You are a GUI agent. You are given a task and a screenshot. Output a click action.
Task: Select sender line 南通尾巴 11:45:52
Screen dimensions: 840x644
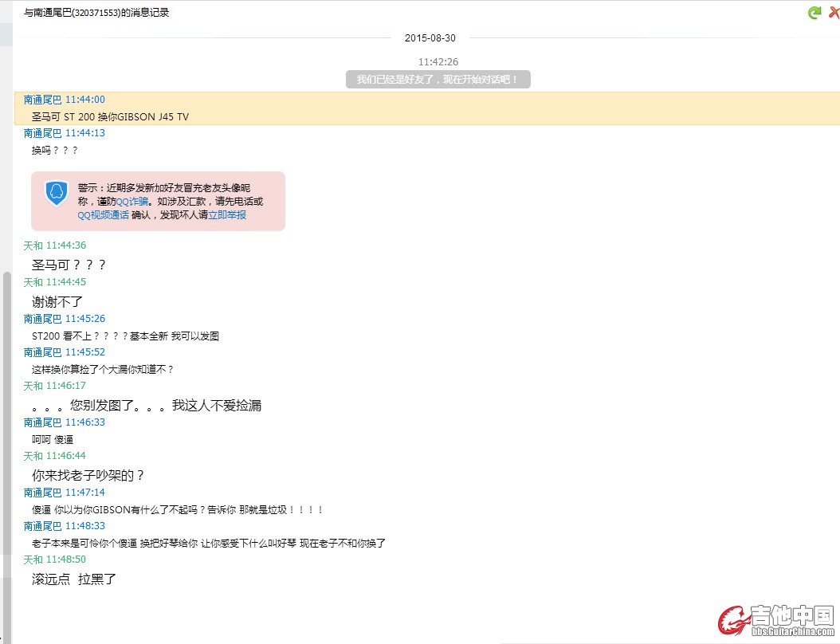pyautogui.click(x=65, y=352)
